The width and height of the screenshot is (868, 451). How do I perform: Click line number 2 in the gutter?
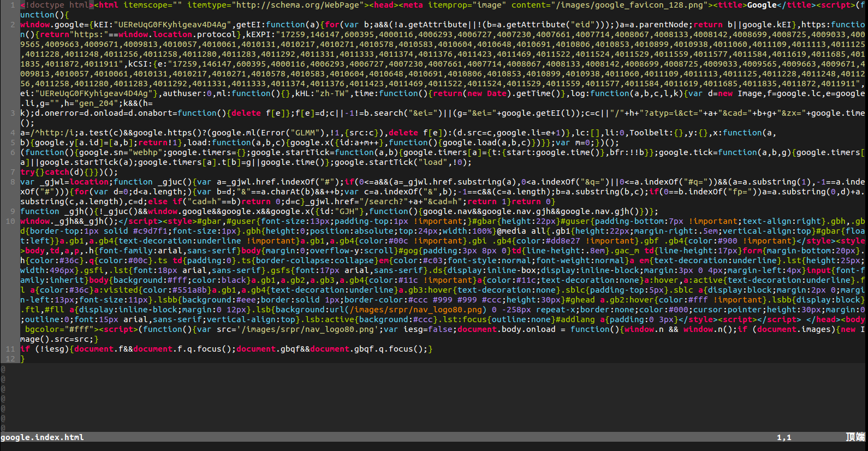point(13,25)
